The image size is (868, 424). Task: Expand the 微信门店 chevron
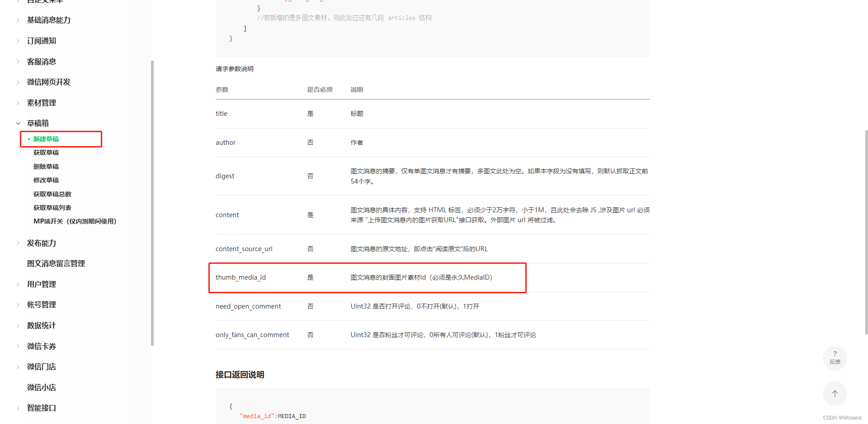(18, 367)
